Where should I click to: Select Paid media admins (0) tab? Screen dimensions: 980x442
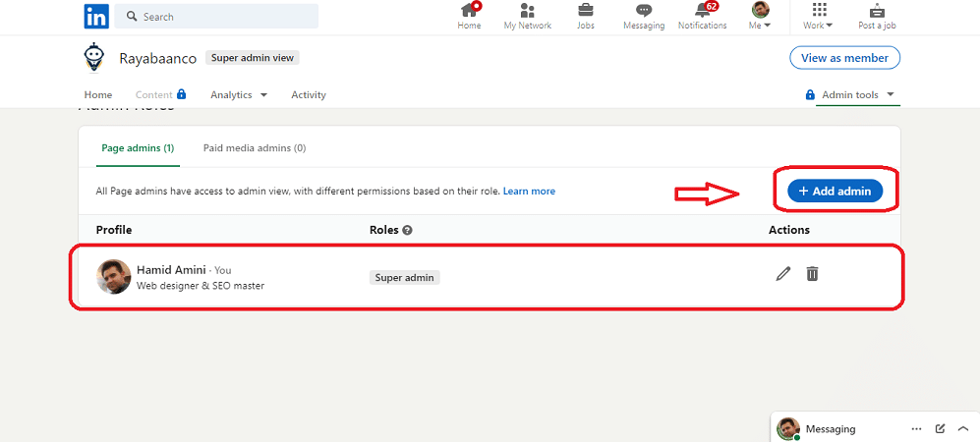(x=255, y=148)
